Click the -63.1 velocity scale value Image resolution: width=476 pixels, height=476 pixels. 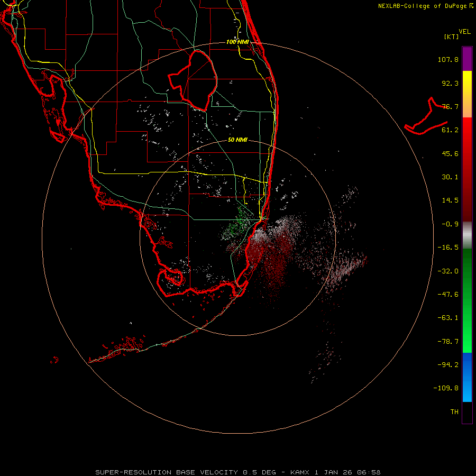pyautogui.click(x=448, y=318)
